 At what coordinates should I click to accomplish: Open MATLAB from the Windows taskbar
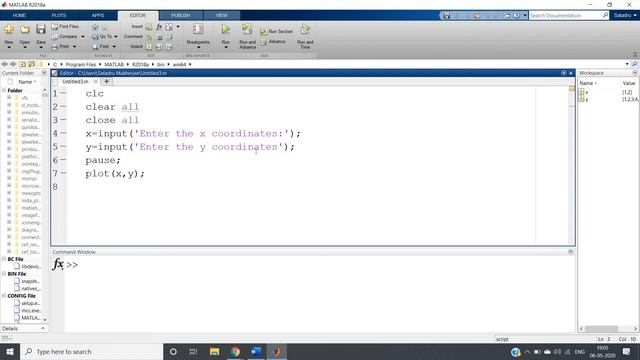[277, 351]
